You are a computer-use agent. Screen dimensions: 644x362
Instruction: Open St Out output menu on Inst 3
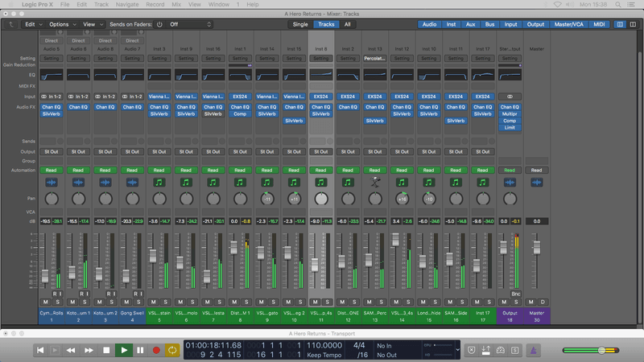pos(159,151)
